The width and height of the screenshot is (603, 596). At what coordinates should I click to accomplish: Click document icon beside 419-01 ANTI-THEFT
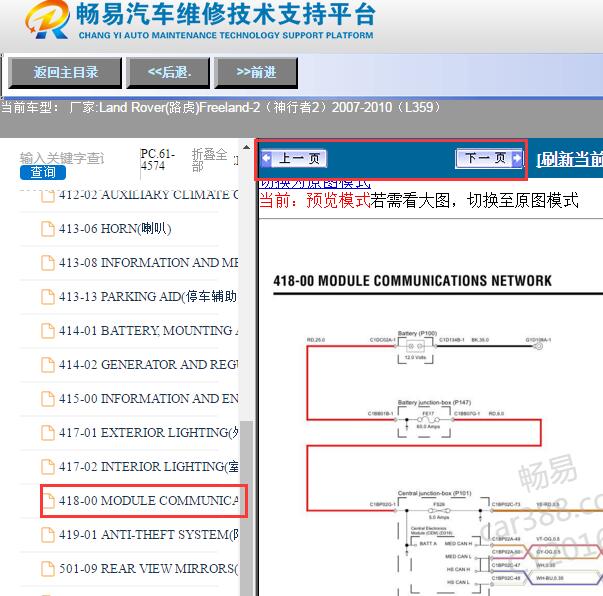pos(48,534)
